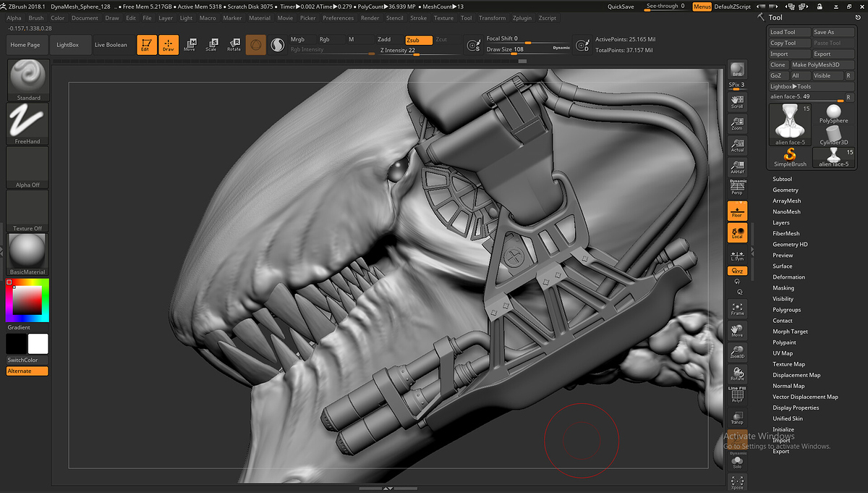Toggle the Floor grid button
The width and height of the screenshot is (868, 493).
tap(737, 211)
